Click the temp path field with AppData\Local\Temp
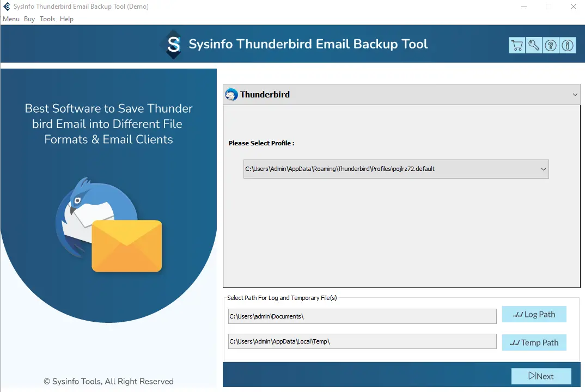The height and width of the screenshot is (392, 585). [x=362, y=341]
